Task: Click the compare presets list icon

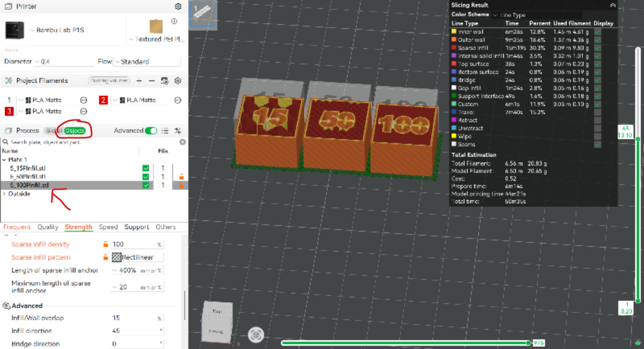Action: click(x=165, y=131)
